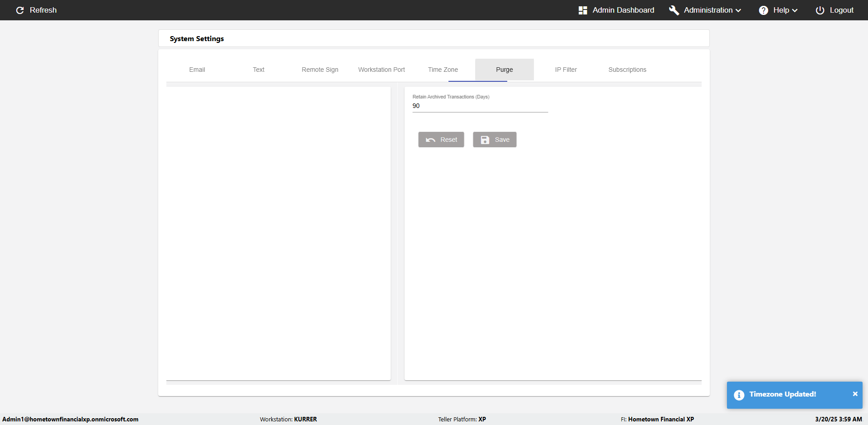Viewport: 868px width, 425px height.
Task: Click FI Hometown Financial XP status entry
Action: [x=657, y=419]
